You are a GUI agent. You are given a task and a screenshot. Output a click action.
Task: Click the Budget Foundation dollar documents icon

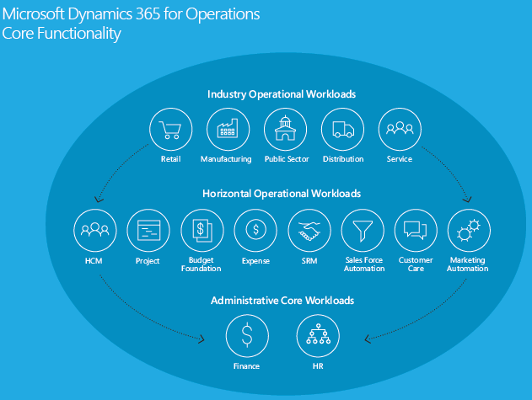[x=202, y=231]
